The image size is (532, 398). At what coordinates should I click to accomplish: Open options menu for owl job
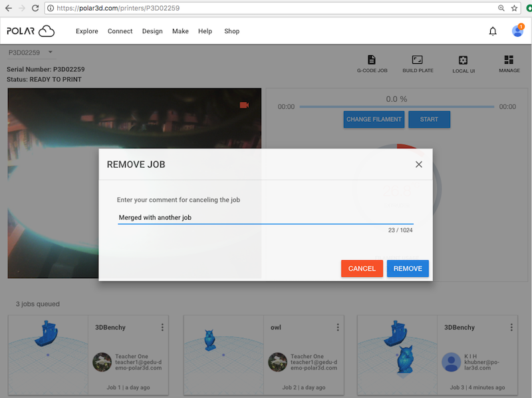338,327
